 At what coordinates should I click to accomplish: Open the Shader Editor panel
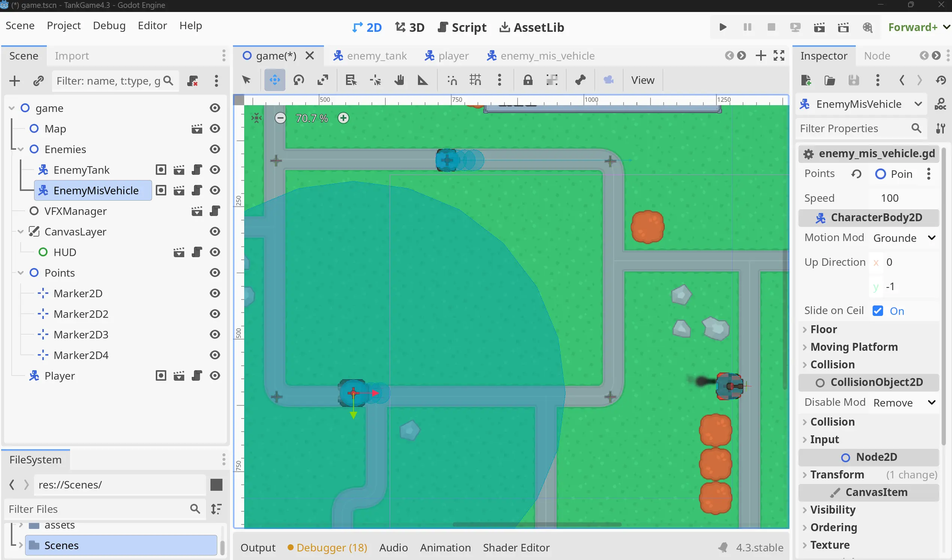click(516, 548)
